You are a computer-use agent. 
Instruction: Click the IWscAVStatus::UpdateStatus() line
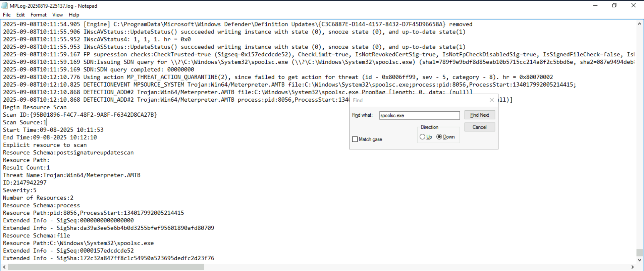click(x=234, y=32)
